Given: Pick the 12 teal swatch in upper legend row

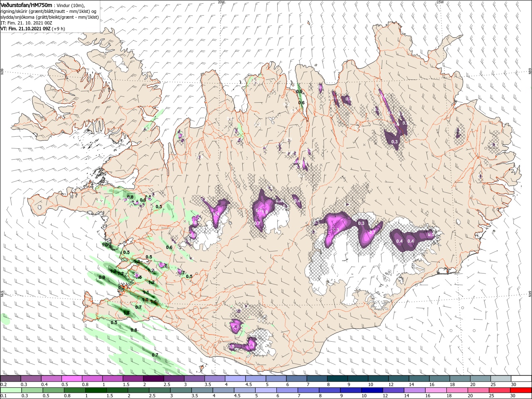Looking at the screenshot, I should [x=399, y=379].
